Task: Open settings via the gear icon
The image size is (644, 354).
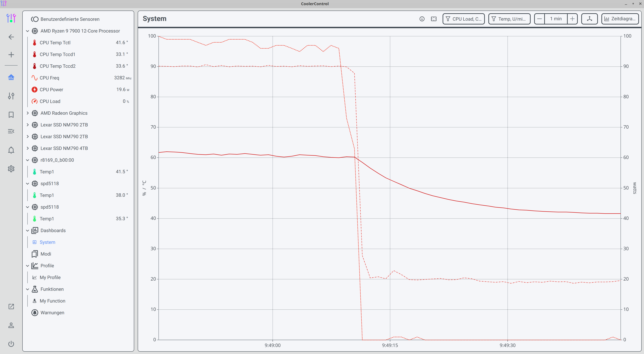Action: (11, 169)
